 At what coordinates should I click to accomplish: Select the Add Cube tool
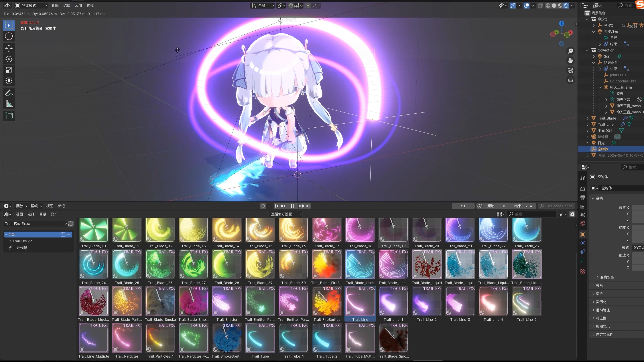9,116
